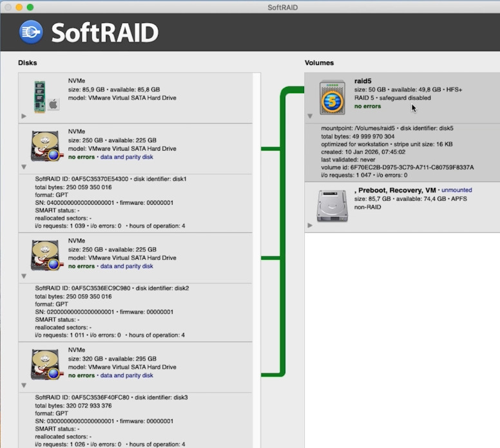Select the raid5 volume icon
Viewport: 500px width, 448px height.
pyautogui.click(x=332, y=97)
